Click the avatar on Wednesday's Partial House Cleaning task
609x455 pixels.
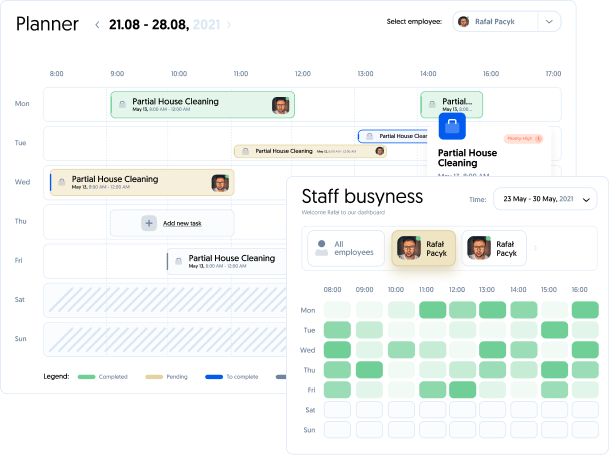click(220, 183)
